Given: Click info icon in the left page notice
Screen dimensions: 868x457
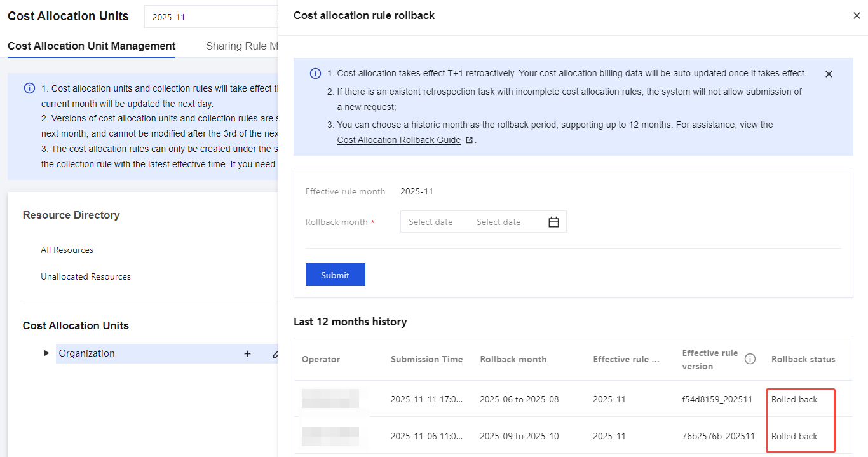Looking at the screenshot, I should click(x=29, y=88).
